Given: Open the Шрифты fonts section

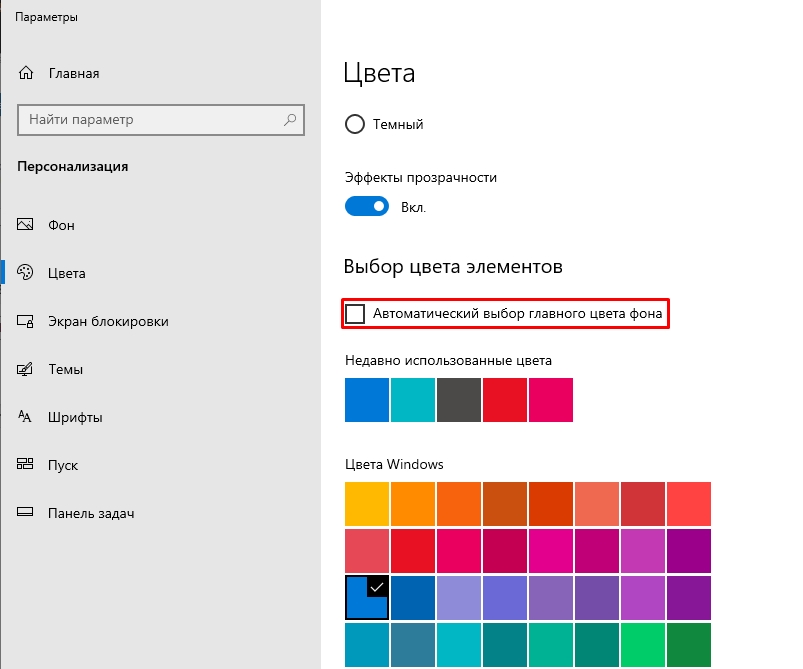Looking at the screenshot, I should 59,417.
